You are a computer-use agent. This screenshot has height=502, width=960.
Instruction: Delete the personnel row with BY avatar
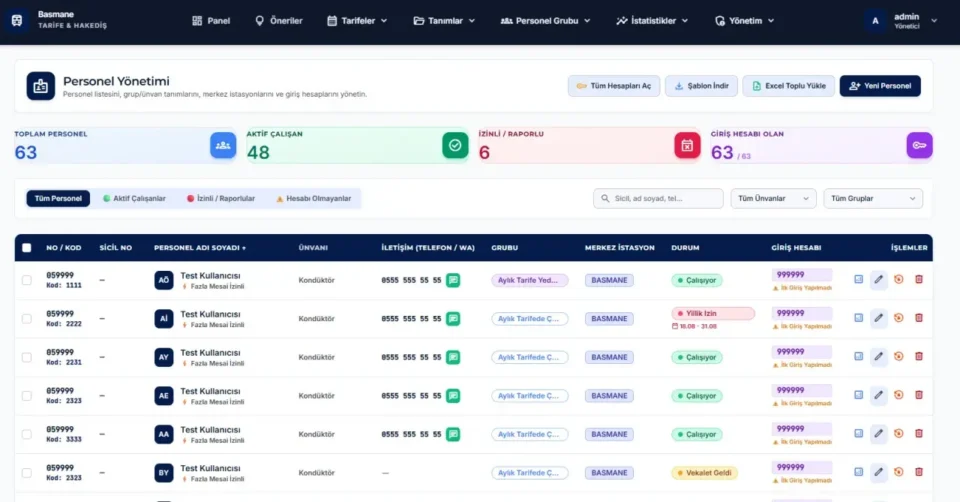coord(919,472)
